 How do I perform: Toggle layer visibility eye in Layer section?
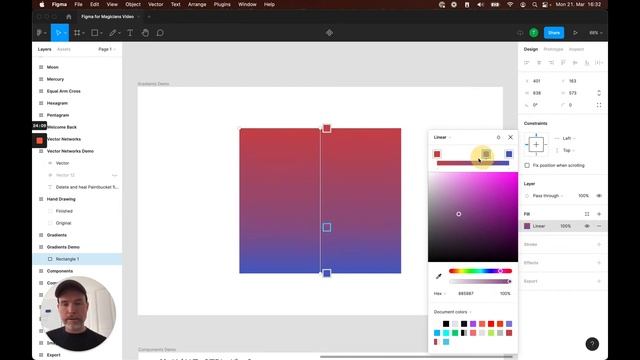tap(599, 196)
